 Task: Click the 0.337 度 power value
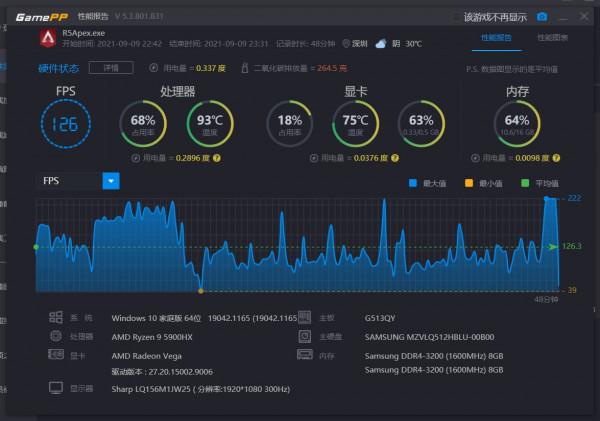coord(211,68)
